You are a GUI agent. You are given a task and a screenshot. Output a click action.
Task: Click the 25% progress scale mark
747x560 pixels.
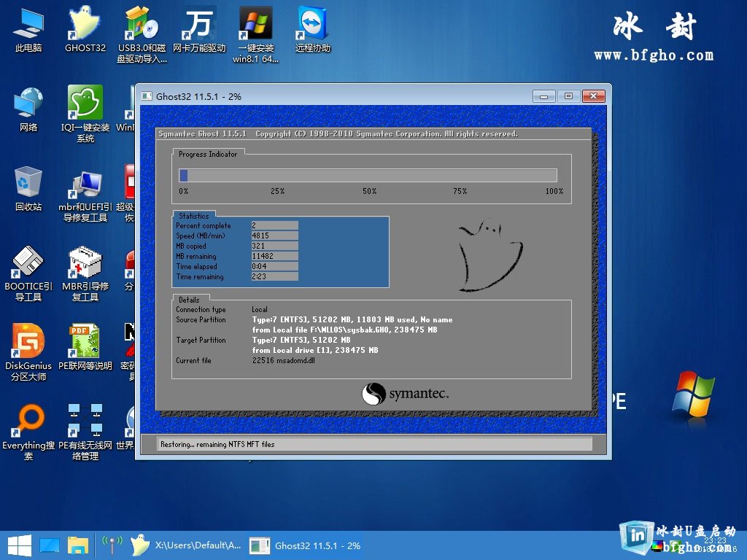[x=277, y=191]
